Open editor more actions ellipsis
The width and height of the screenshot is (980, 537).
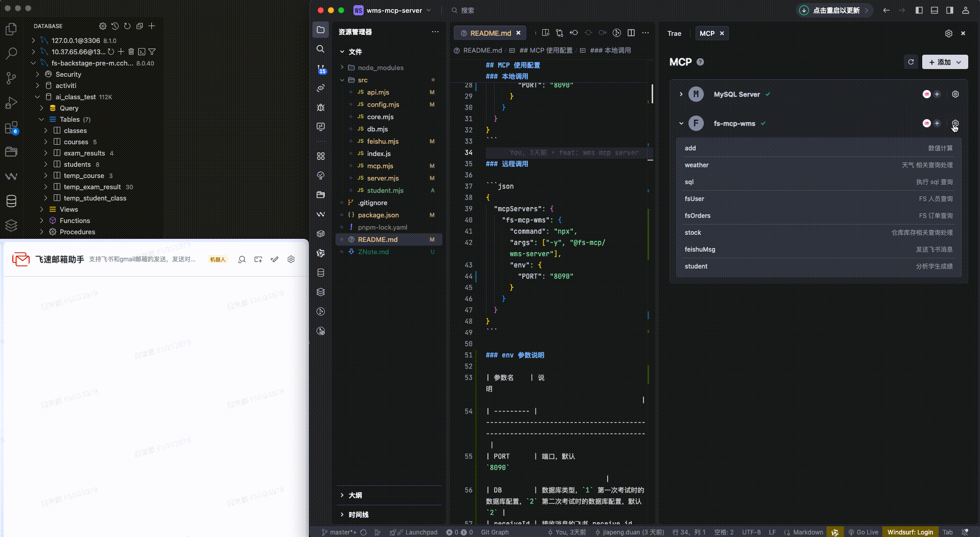point(645,33)
